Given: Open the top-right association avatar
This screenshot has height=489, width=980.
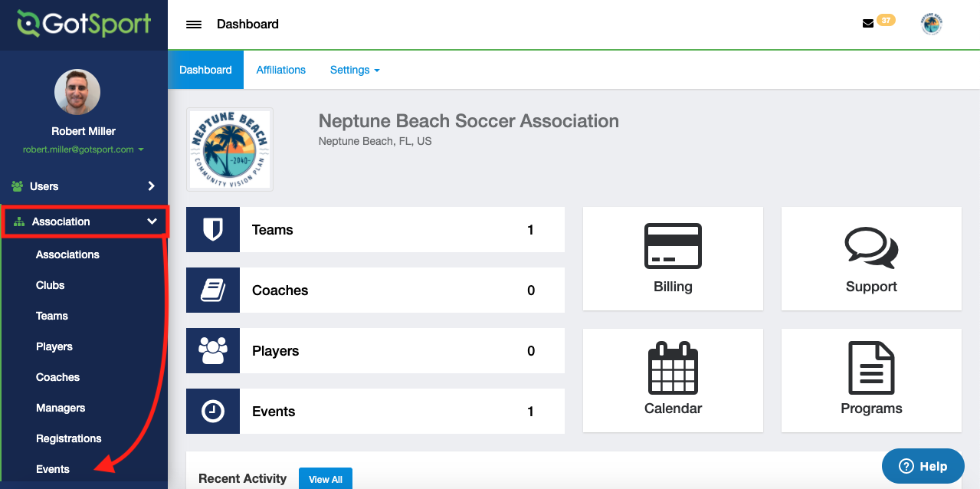Looking at the screenshot, I should pyautogui.click(x=931, y=24).
